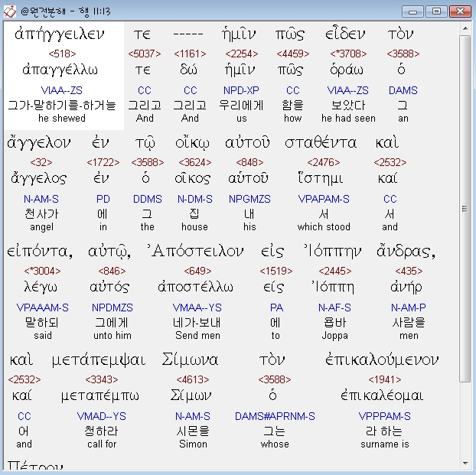Click English gloss 'Send men'

(197, 335)
